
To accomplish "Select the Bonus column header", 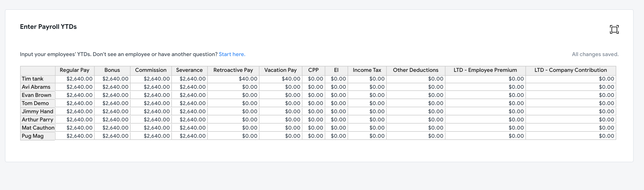I will pyautogui.click(x=112, y=70).
